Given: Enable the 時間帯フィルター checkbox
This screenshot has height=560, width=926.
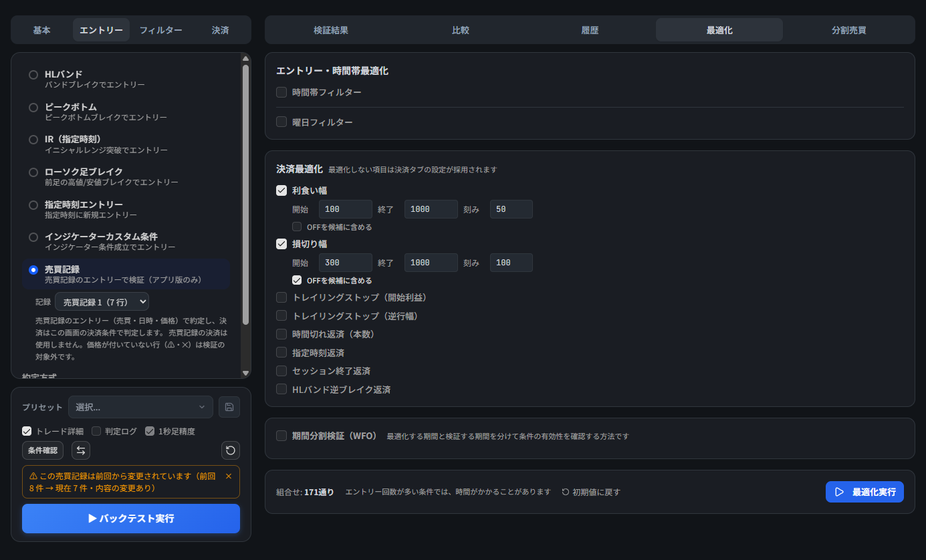Looking at the screenshot, I should (x=281, y=92).
